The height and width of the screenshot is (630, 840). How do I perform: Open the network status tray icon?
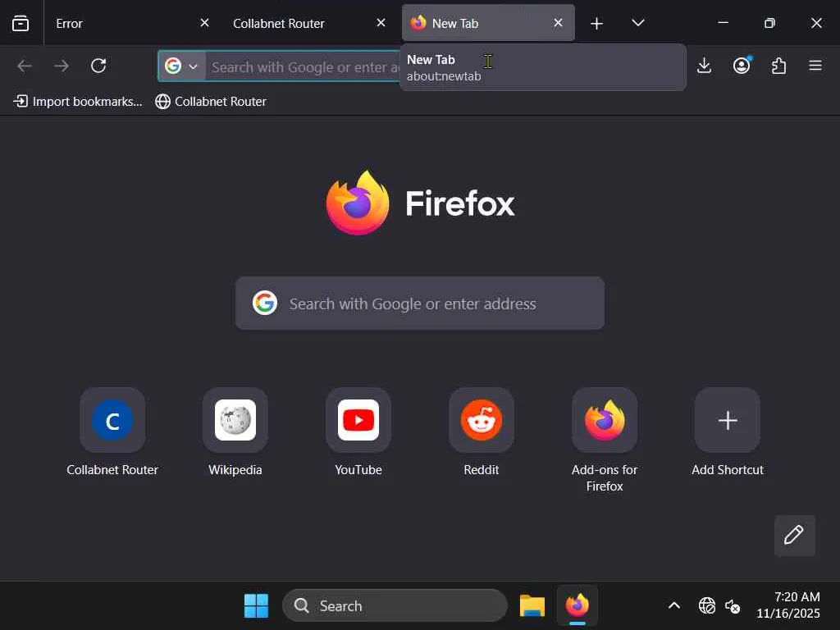click(706, 606)
